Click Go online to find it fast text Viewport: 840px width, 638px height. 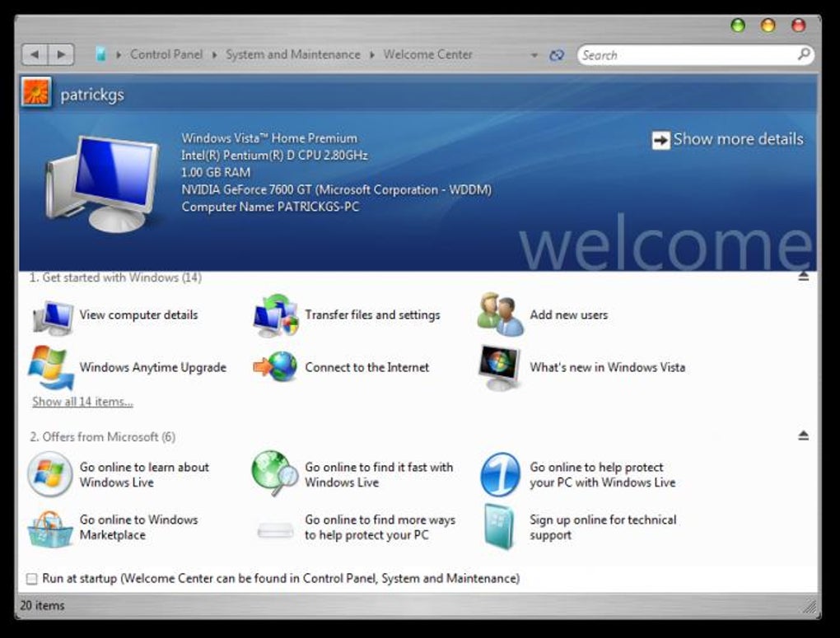(379, 475)
